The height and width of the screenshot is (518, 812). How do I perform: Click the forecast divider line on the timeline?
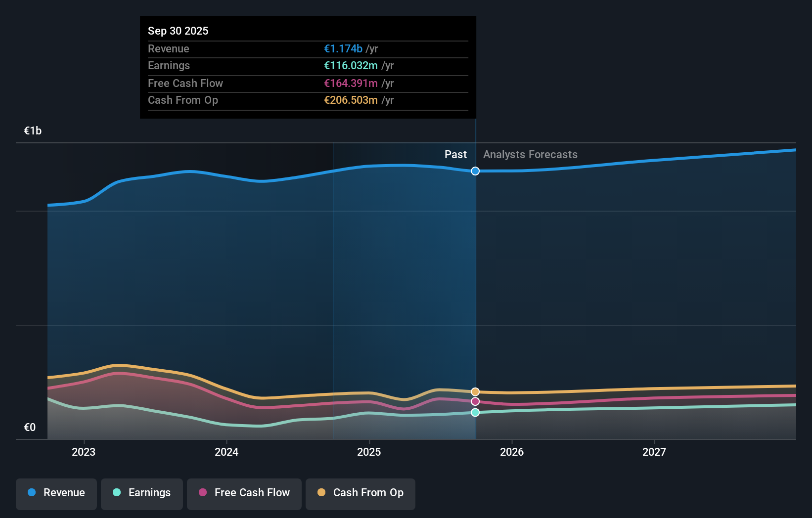(x=475, y=297)
